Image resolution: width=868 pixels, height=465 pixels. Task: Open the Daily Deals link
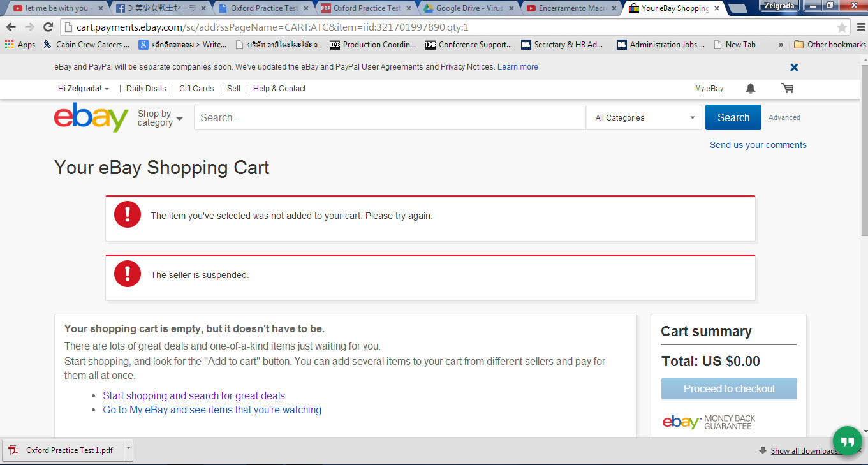[x=146, y=89]
